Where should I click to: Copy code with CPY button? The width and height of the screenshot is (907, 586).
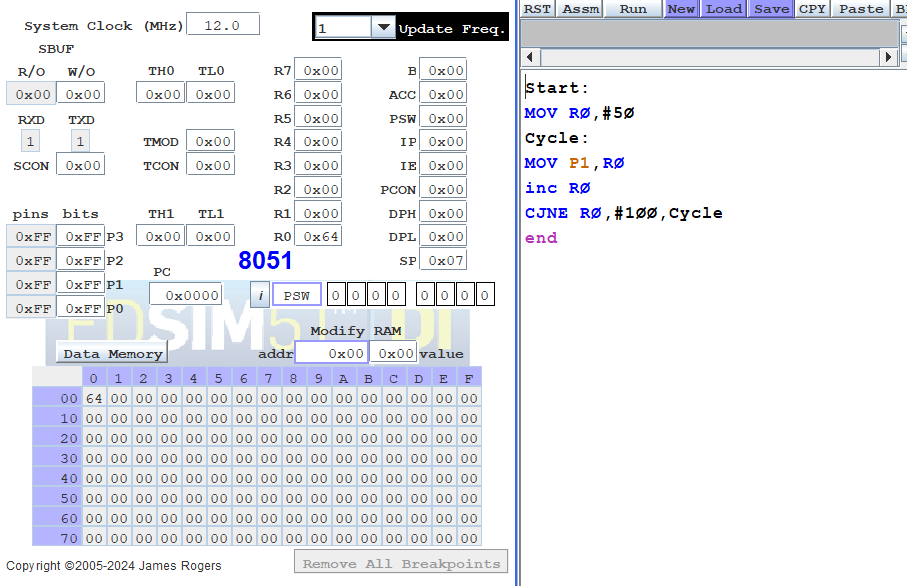coord(812,9)
